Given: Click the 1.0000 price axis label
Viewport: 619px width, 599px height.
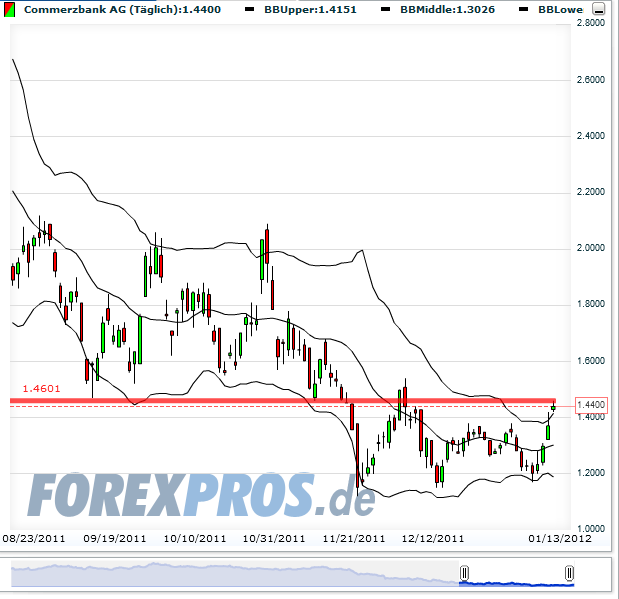Looking at the screenshot, I should (591, 529).
